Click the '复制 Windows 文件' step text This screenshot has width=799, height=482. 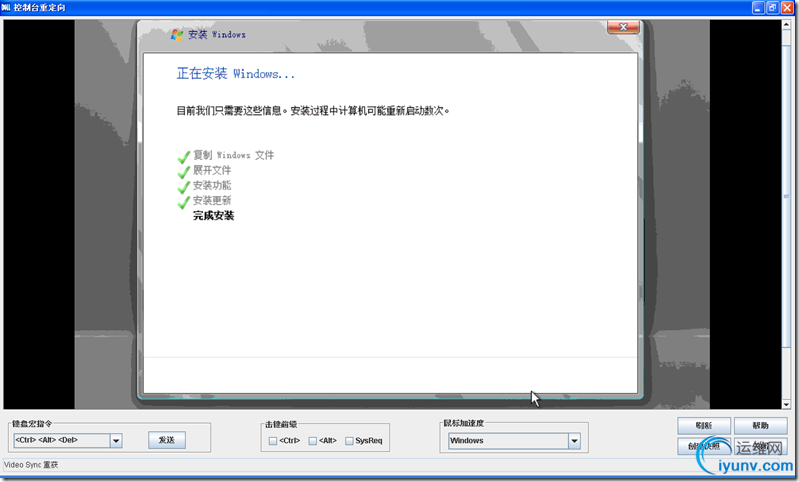pyautogui.click(x=233, y=155)
